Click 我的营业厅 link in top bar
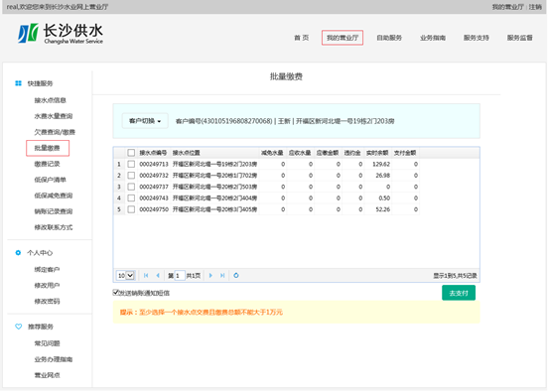 507,7
